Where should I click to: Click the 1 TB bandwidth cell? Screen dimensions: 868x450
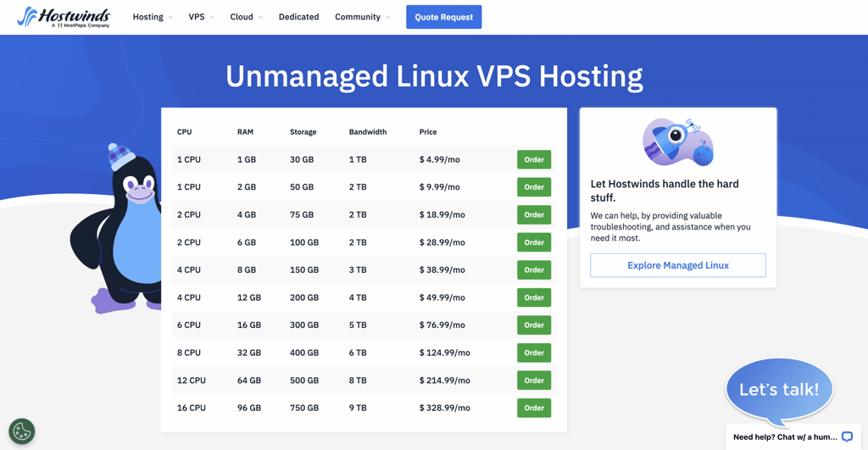(x=358, y=159)
